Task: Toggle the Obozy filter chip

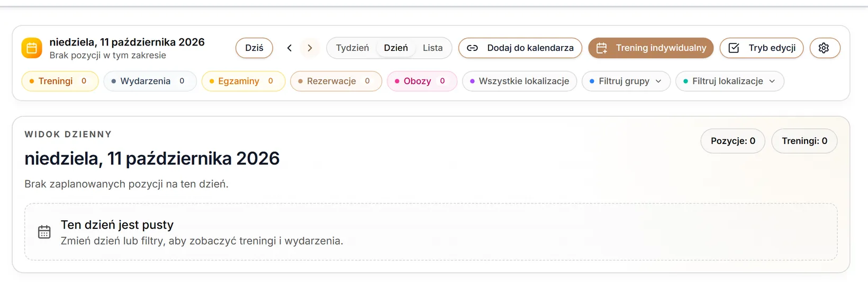Action: click(422, 81)
